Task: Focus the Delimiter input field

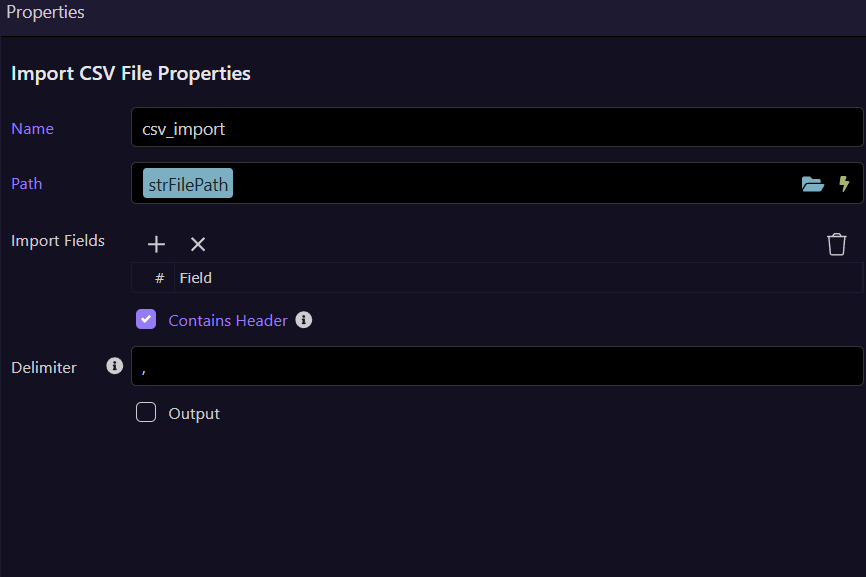Action: pos(496,366)
